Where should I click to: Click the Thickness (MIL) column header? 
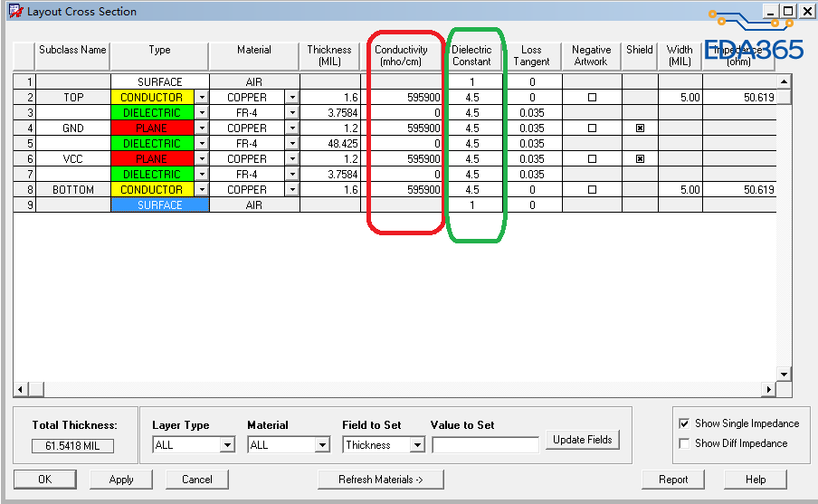(329, 56)
